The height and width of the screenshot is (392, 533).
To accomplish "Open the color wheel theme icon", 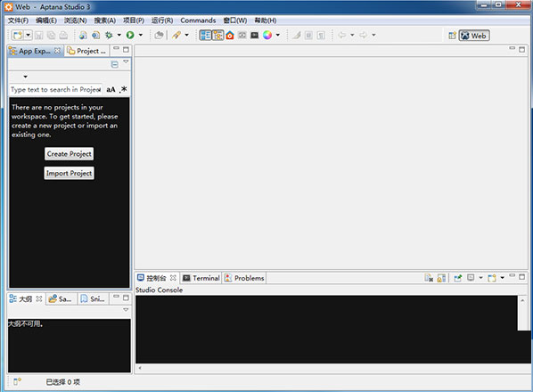I will (x=267, y=35).
